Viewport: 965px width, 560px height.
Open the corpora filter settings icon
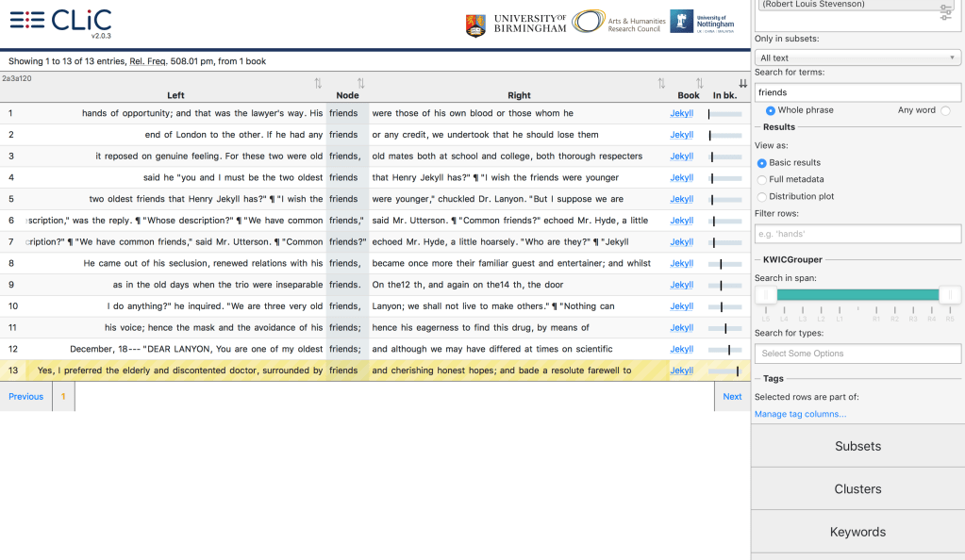coord(946,12)
